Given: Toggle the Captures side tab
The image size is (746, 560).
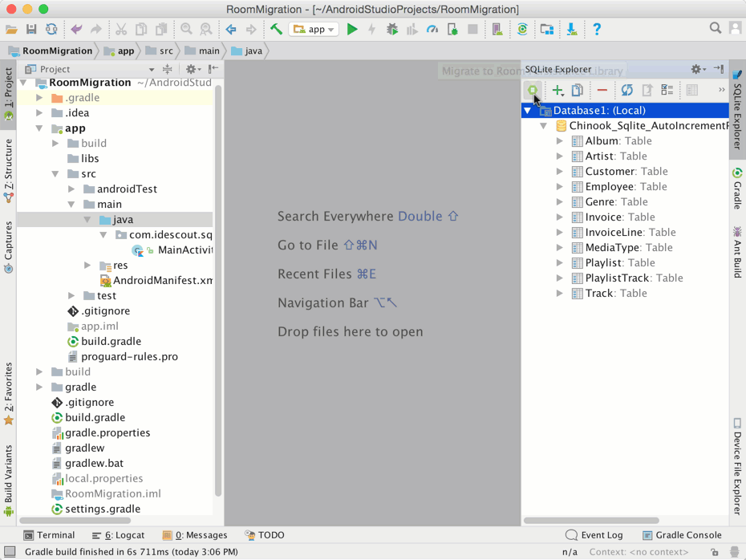Looking at the screenshot, I should 9,247.
